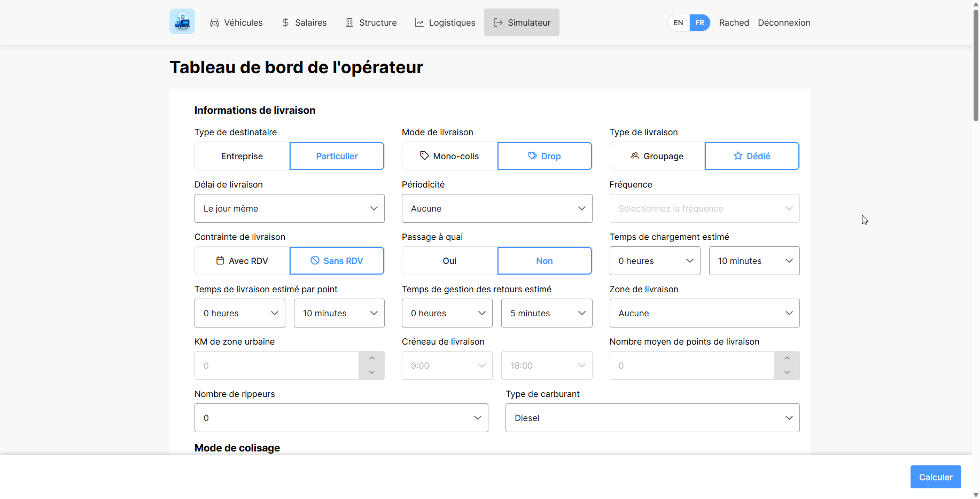Click the dollar icon for Salaires
Image resolution: width=980 pixels, height=499 pixels.
point(285,22)
